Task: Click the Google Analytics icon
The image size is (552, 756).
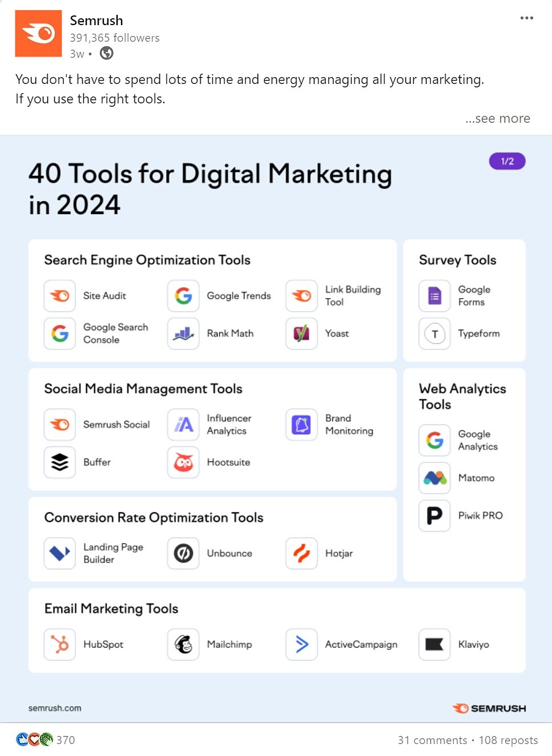Action: pos(434,440)
